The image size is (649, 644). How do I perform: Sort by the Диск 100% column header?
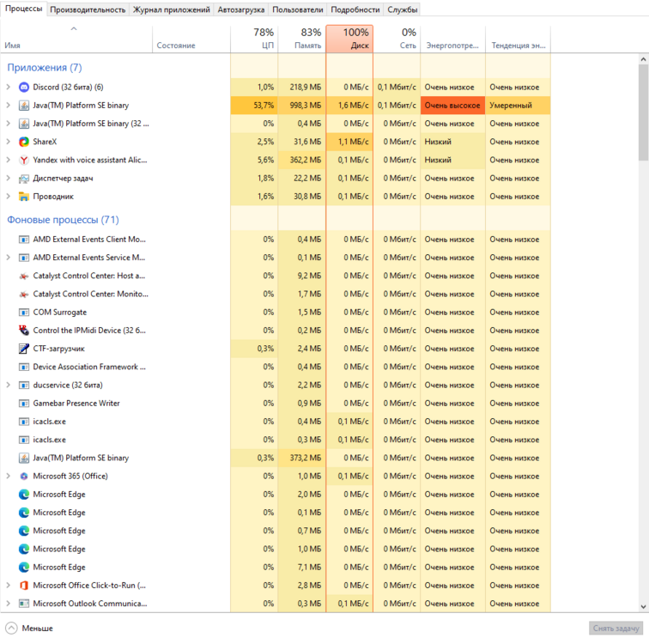[349, 39]
